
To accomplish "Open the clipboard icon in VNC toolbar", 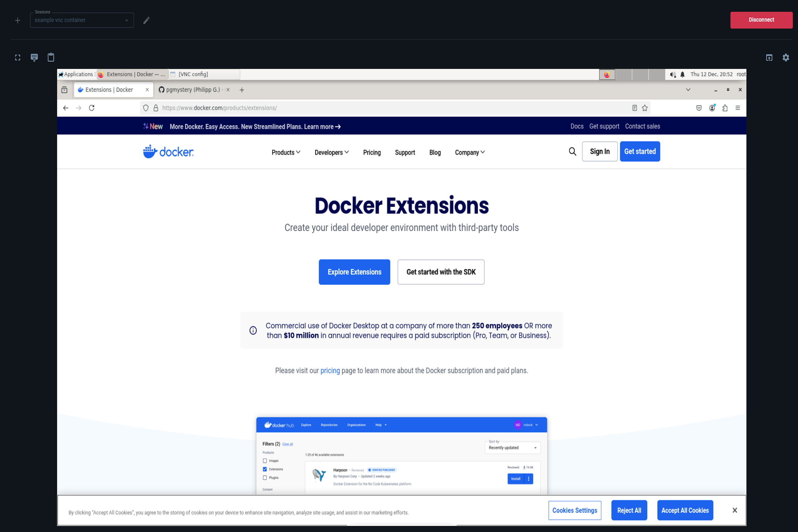I will point(51,57).
